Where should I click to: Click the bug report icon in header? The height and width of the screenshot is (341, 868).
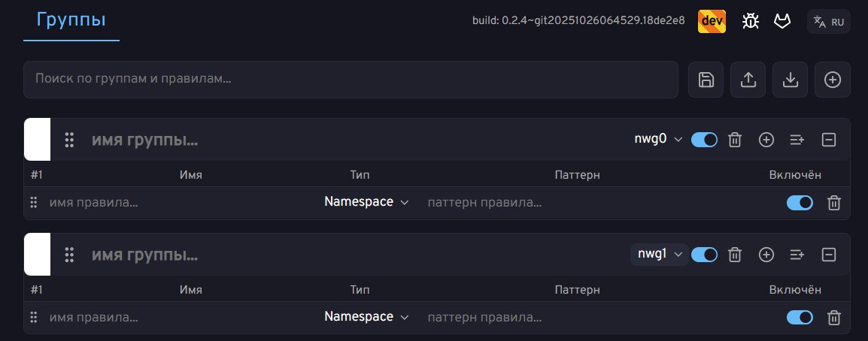coord(750,21)
